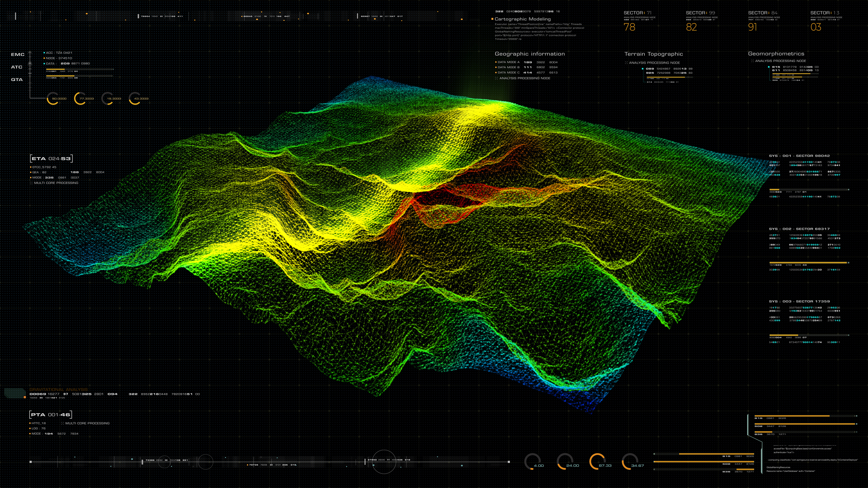868x488 pixels.
Task: Expand the SYS : 001 - SECTOR 98042 block
Action: tap(799, 156)
